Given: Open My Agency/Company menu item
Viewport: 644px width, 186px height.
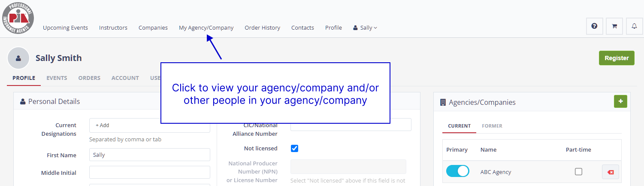Looking at the screenshot, I should click(206, 28).
